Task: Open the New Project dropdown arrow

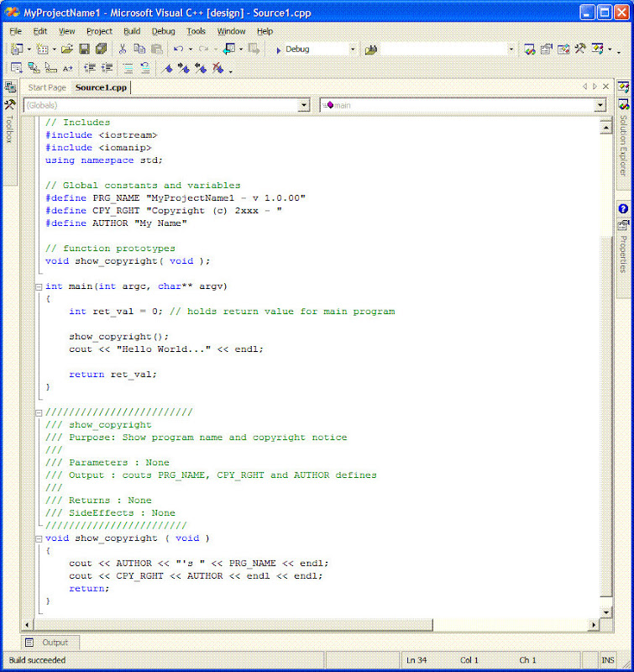Action: (x=29, y=50)
